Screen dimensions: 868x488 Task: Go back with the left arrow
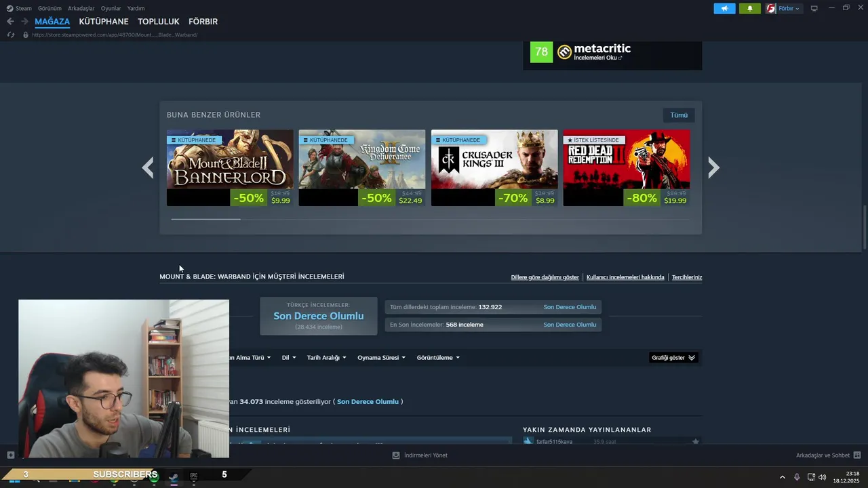(x=10, y=22)
